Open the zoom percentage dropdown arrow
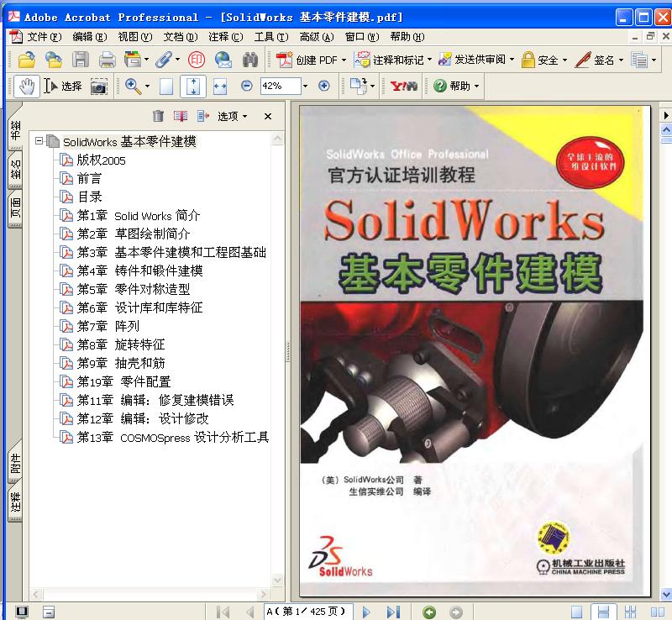 (x=305, y=86)
